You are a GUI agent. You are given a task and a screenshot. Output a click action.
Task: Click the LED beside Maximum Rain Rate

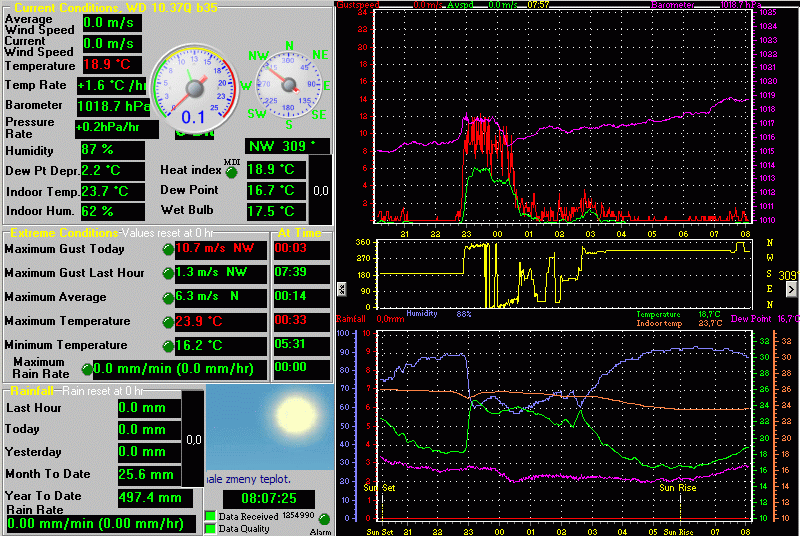tap(85, 370)
